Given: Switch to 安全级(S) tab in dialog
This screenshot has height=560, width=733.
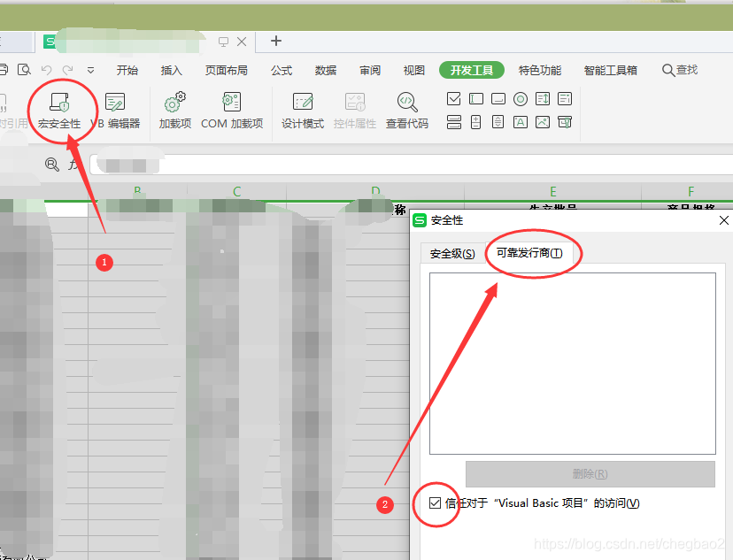Looking at the screenshot, I should 452,254.
